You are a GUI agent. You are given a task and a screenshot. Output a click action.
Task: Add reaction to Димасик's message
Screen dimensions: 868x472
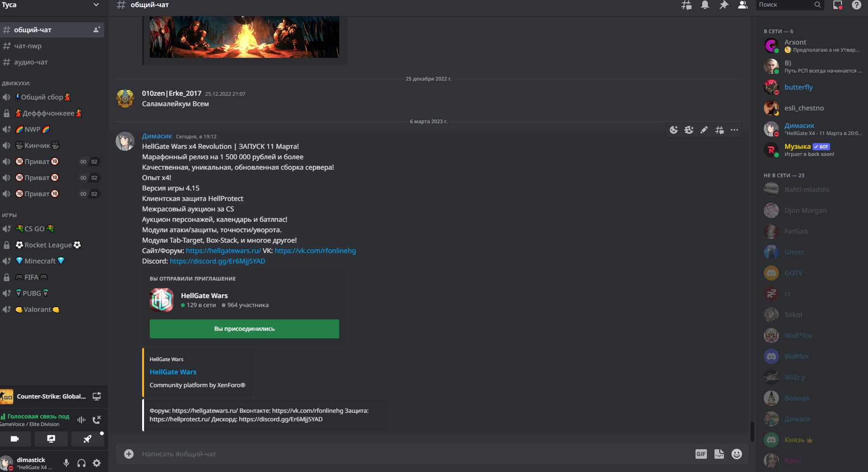(674, 130)
